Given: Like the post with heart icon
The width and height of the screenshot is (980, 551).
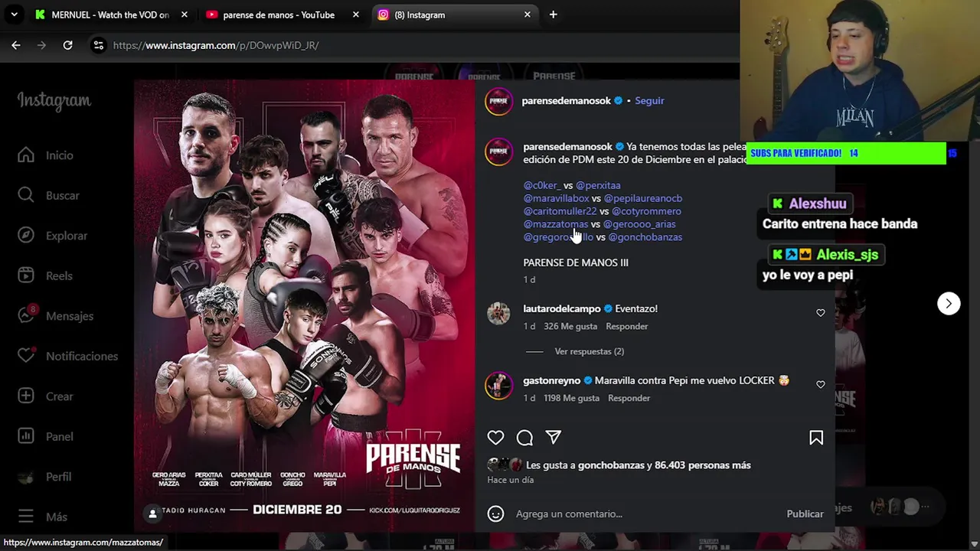Looking at the screenshot, I should (495, 438).
